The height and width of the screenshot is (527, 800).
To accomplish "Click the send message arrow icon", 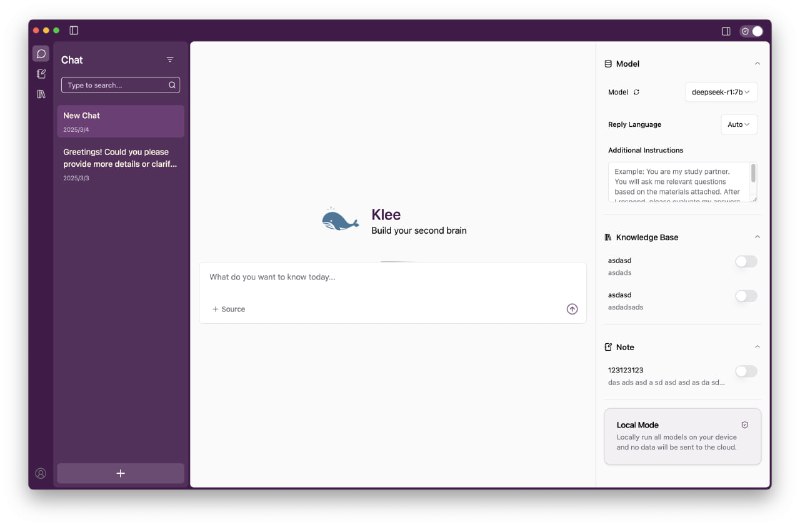I will pyautogui.click(x=572, y=309).
